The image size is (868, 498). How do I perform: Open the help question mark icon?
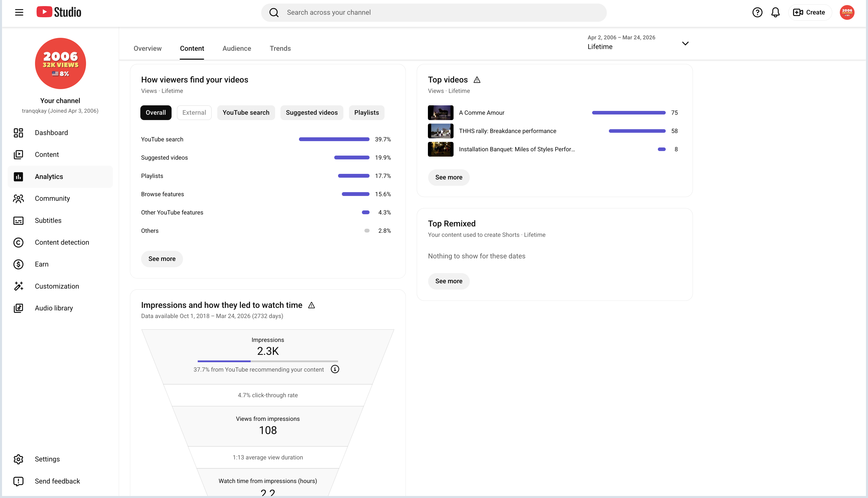(x=757, y=13)
